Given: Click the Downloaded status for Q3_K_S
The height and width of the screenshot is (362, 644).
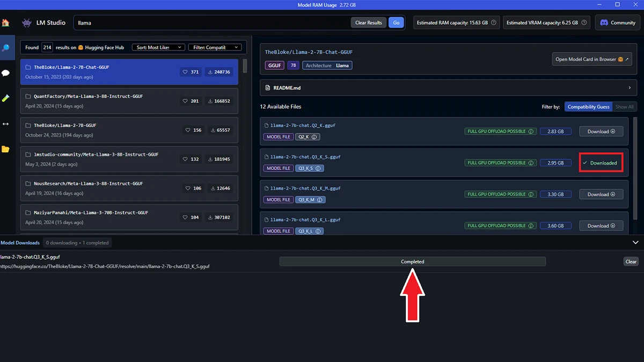Looking at the screenshot, I should pyautogui.click(x=601, y=163).
